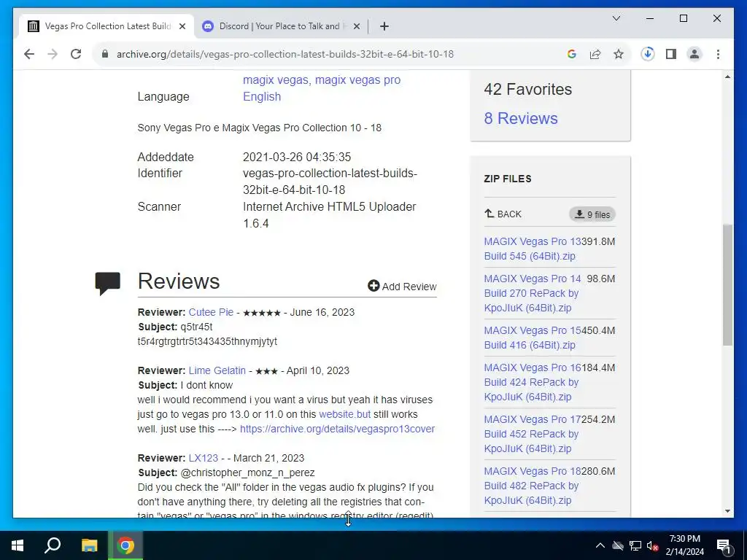747x560 pixels.
Task: Open magix vegas topic link
Action: (275, 80)
